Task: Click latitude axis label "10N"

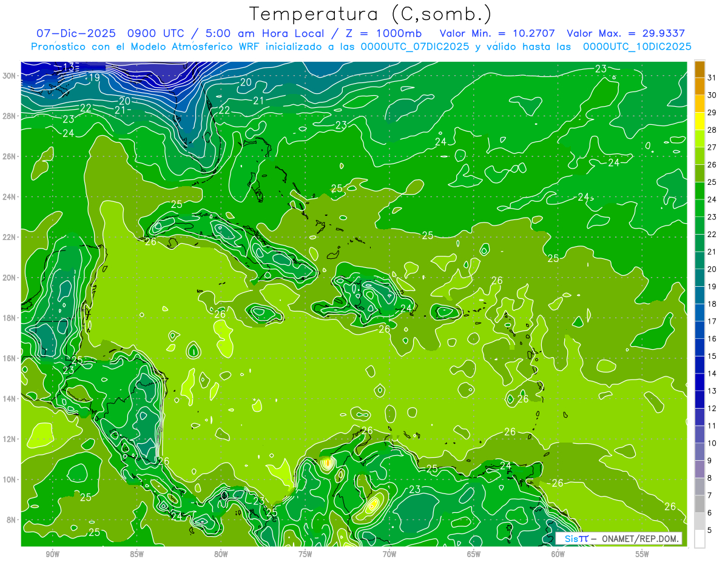Action: [x=9, y=480]
